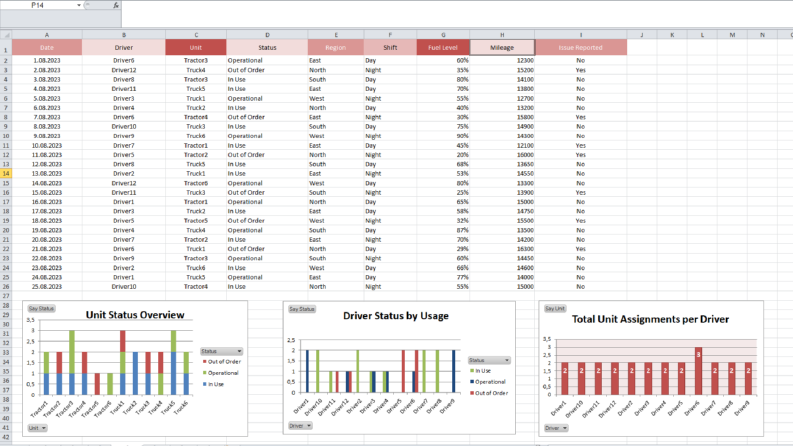
Task: Click the Shift header cell
Action: (390, 48)
